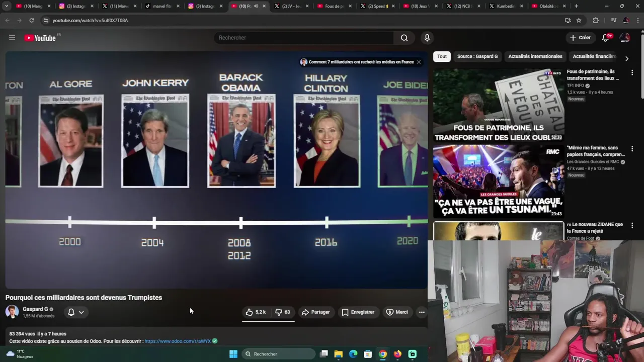
Task: Start voice search with the microphone
Action: [x=427, y=38]
